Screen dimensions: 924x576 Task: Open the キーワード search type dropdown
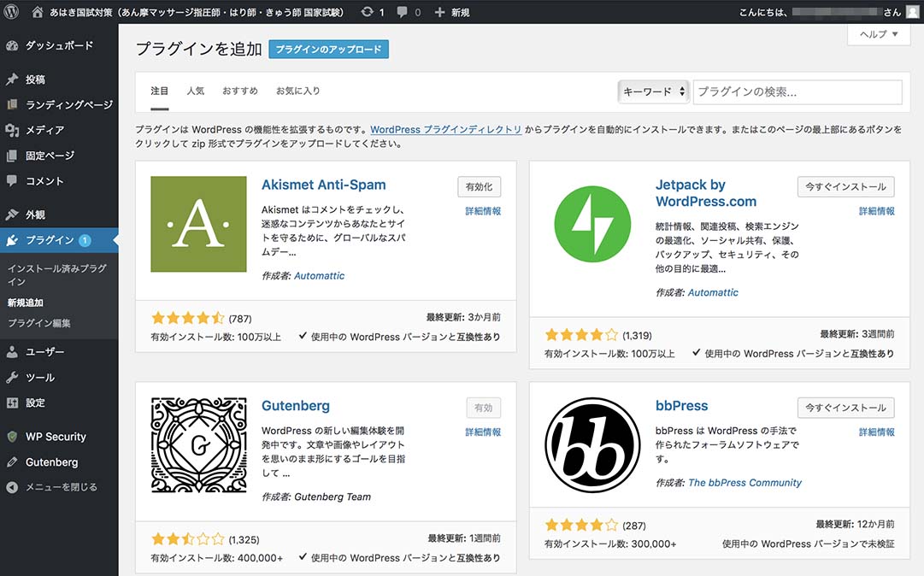tap(654, 91)
